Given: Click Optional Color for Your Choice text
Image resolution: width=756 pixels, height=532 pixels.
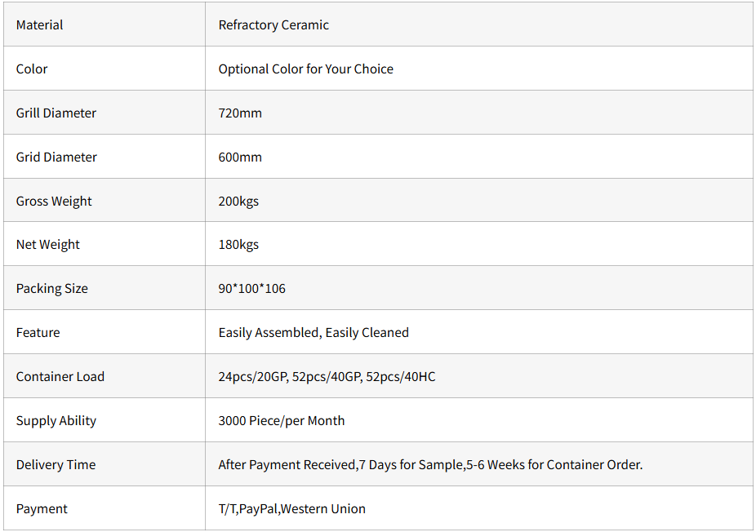Looking at the screenshot, I should pos(305,69).
